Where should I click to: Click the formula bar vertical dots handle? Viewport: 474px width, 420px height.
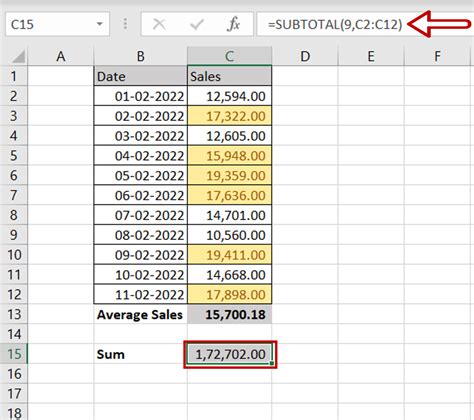(125, 24)
